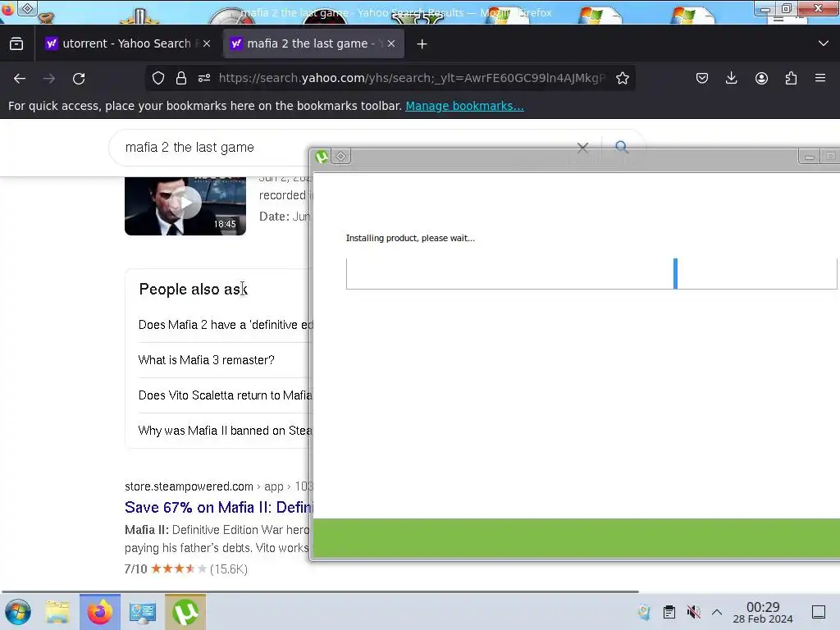Open the extensions puzzle icon
Screen dimensions: 840x630
tap(791, 78)
